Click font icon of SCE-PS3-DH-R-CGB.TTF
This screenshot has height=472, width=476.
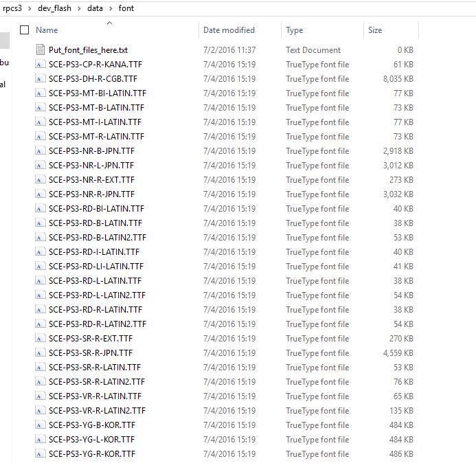coord(40,78)
